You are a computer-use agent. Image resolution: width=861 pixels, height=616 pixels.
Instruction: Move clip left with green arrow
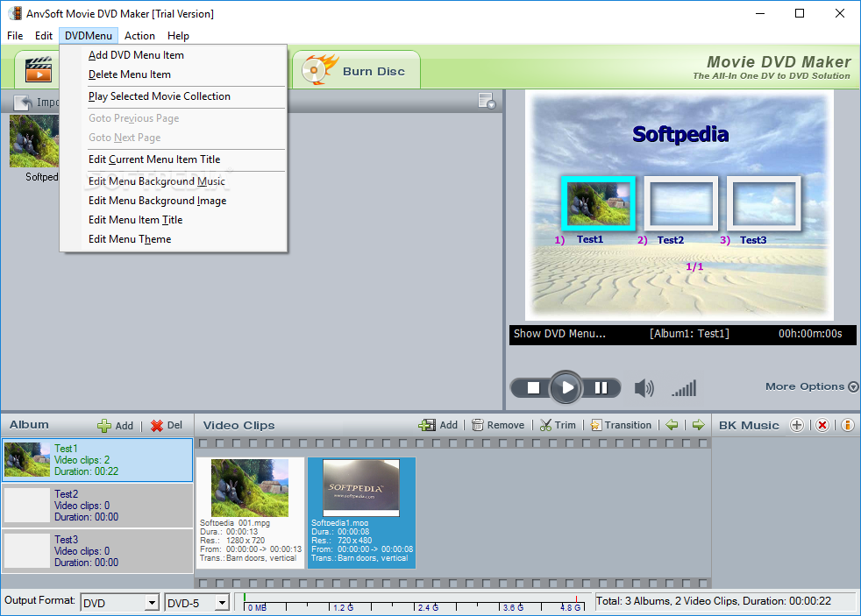coord(672,425)
